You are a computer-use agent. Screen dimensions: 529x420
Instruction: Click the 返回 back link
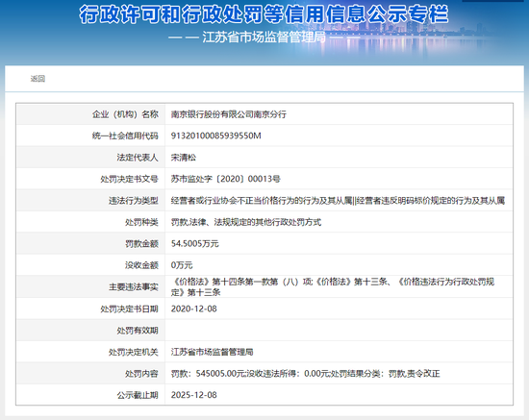pos(38,79)
